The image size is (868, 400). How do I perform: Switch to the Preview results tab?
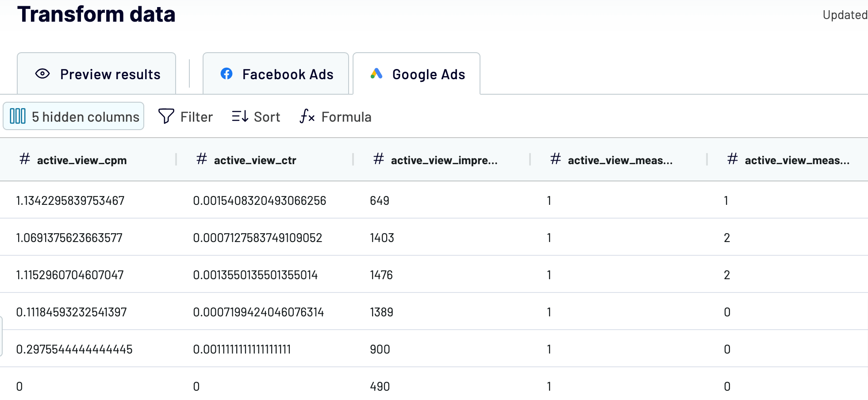point(110,74)
